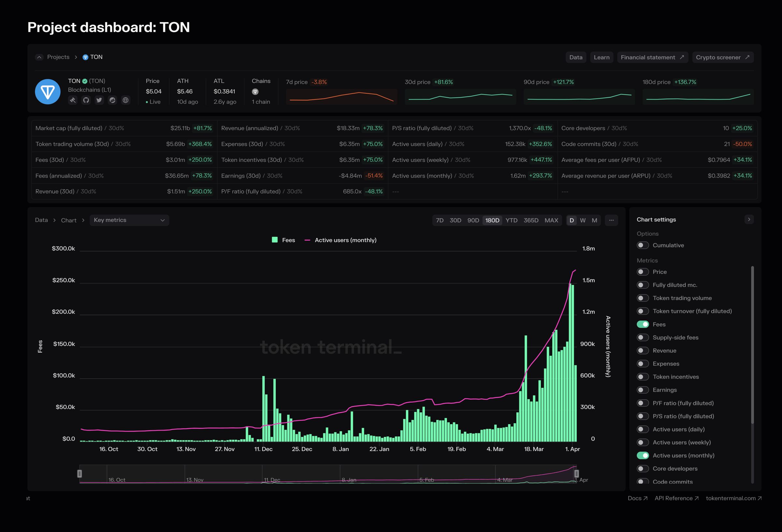Click the left range slider handle
This screenshot has width=782, height=532.
pyautogui.click(x=80, y=473)
